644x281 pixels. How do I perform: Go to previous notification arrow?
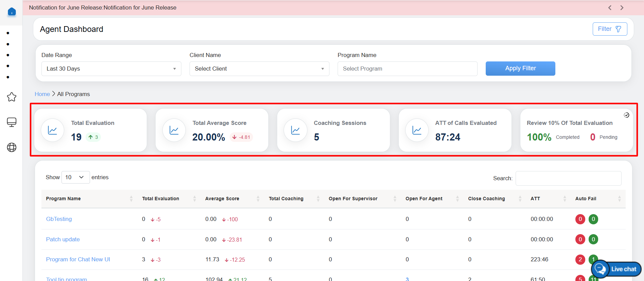[x=610, y=8]
